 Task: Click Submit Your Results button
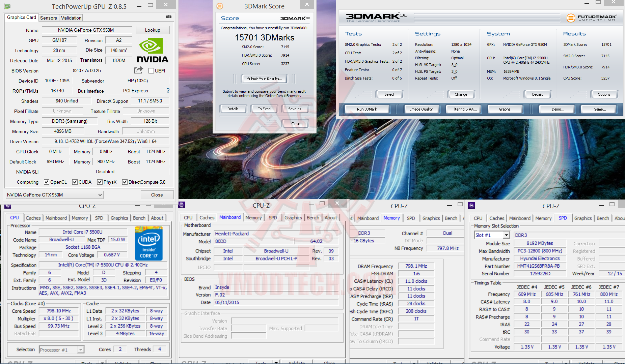point(265,79)
